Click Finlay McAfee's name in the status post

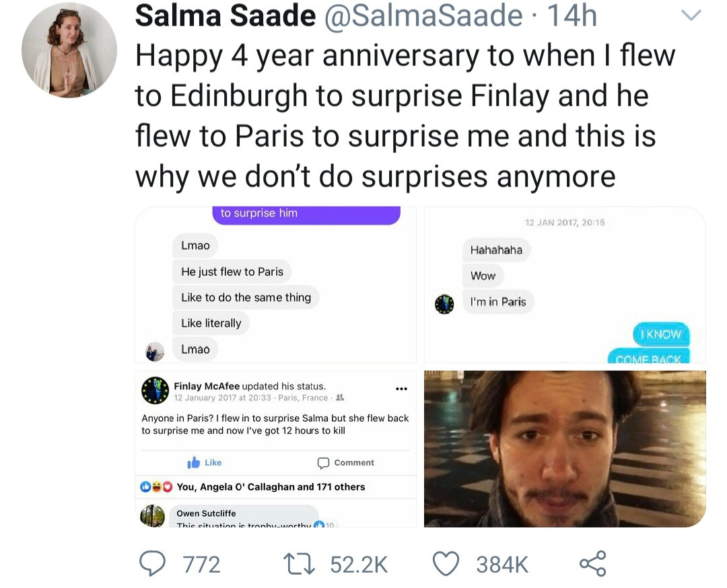(x=207, y=386)
